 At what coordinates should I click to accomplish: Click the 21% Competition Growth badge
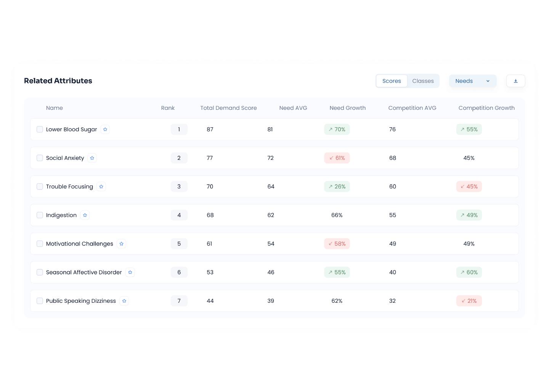pyautogui.click(x=469, y=301)
